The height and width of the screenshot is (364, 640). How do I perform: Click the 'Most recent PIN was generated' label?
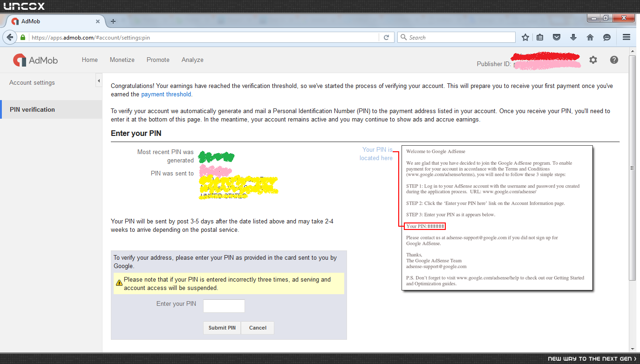[165, 156]
